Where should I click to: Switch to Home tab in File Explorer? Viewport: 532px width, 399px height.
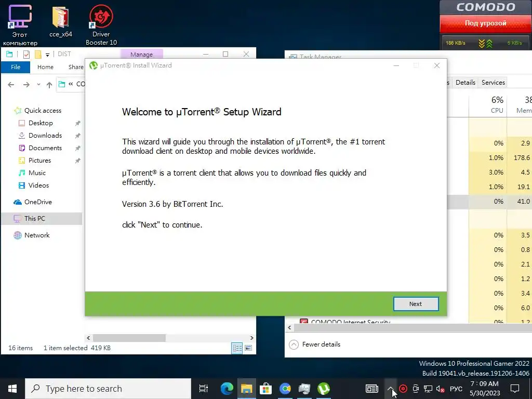[45, 67]
